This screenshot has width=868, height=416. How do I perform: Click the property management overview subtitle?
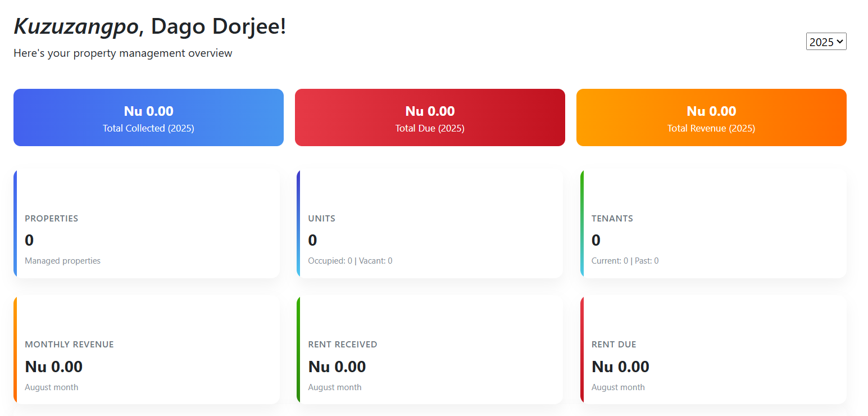[x=123, y=53]
